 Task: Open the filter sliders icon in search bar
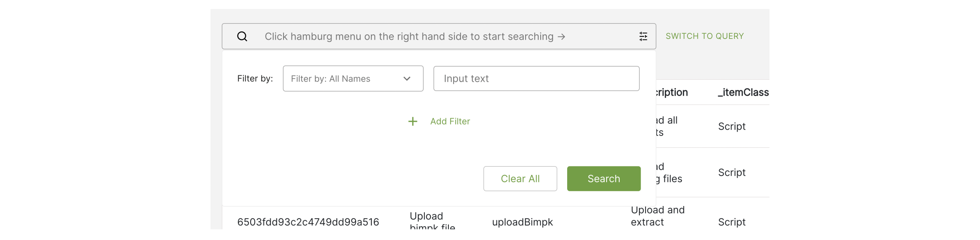coord(643,37)
